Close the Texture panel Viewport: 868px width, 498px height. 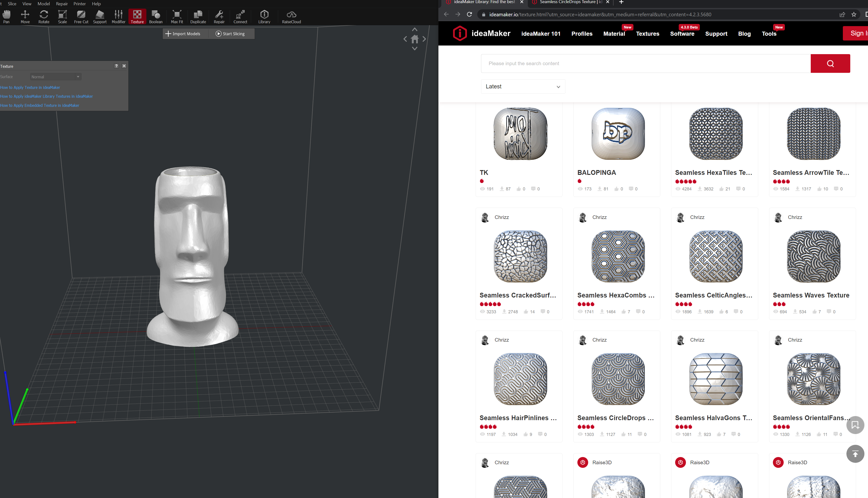coord(124,66)
